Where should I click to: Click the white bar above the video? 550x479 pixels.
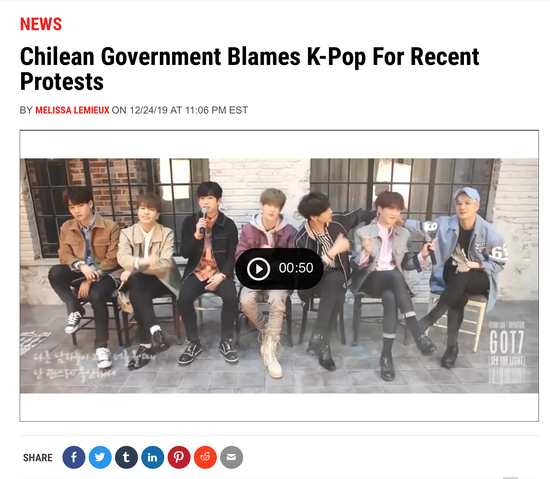pyautogui.click(x=279, y=144)
